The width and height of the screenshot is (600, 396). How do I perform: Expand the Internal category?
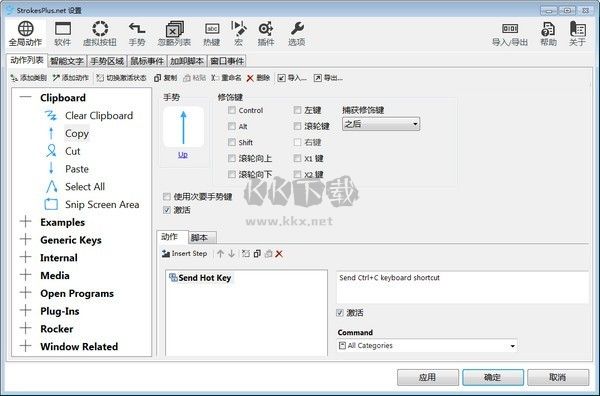(x=26, y=257)
